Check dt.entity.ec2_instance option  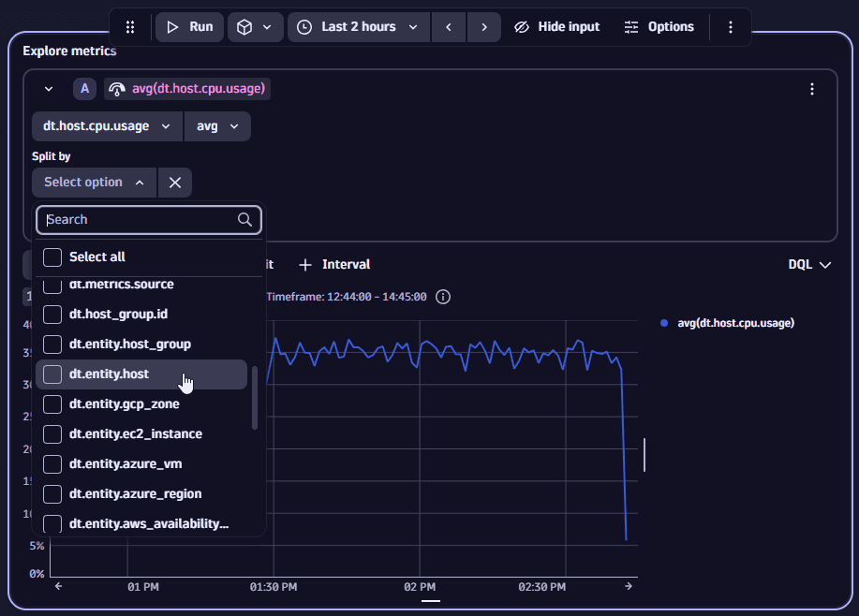[52, 434]
